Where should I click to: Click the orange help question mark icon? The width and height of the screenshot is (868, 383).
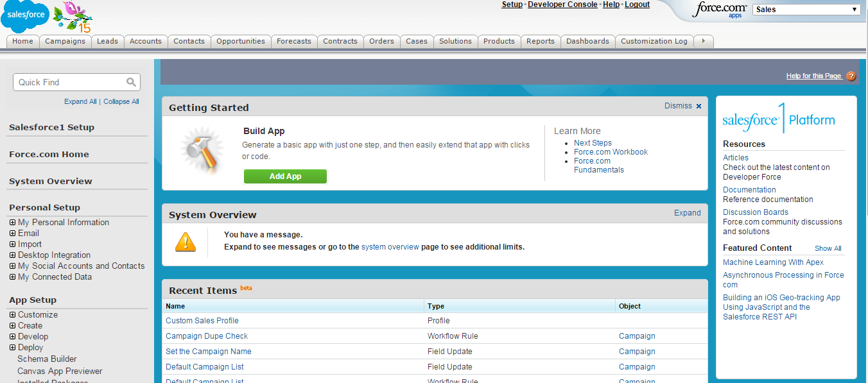851,76
